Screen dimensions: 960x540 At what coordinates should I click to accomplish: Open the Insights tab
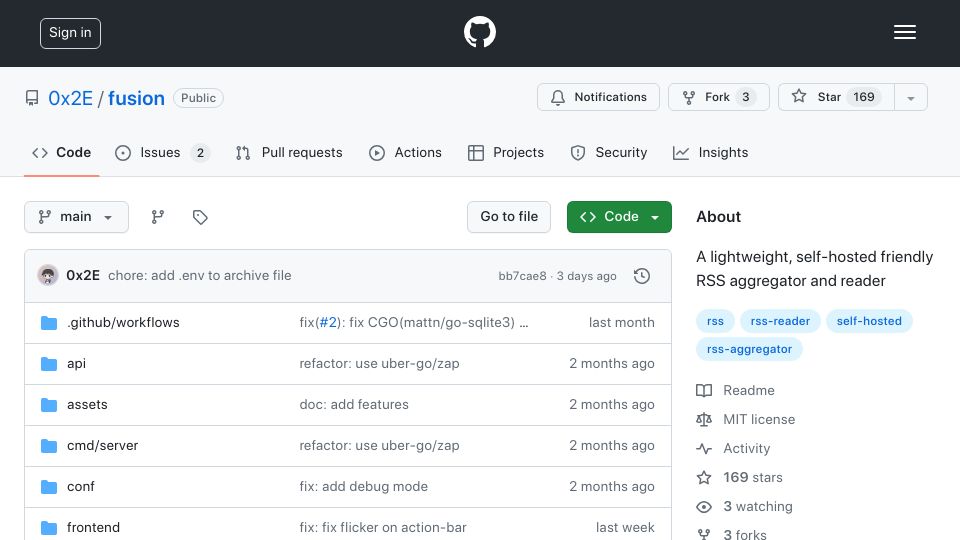click(710, 152)
